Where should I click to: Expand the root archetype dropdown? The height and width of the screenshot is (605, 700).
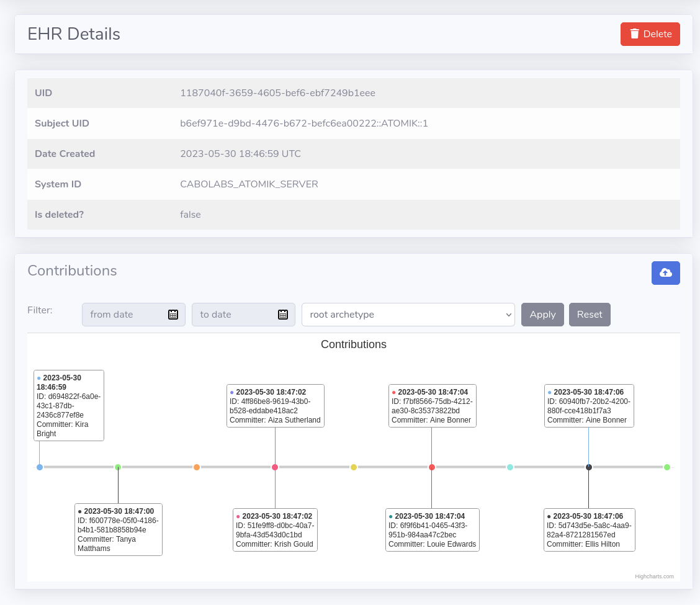(x=408, y=315)
